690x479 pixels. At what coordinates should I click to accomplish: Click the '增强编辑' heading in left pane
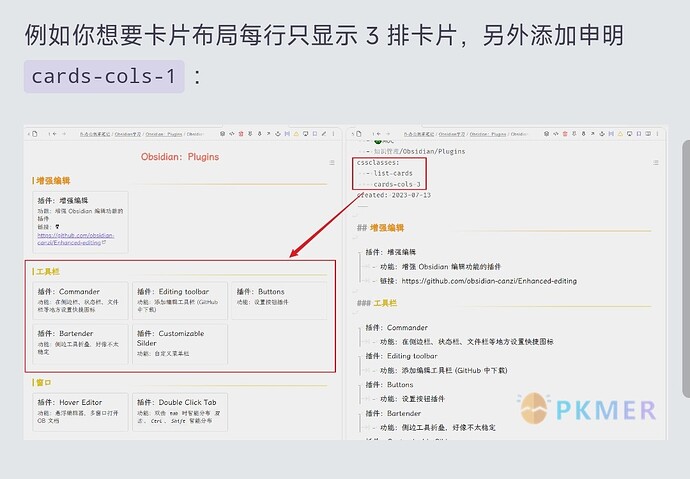coord(53,180)
